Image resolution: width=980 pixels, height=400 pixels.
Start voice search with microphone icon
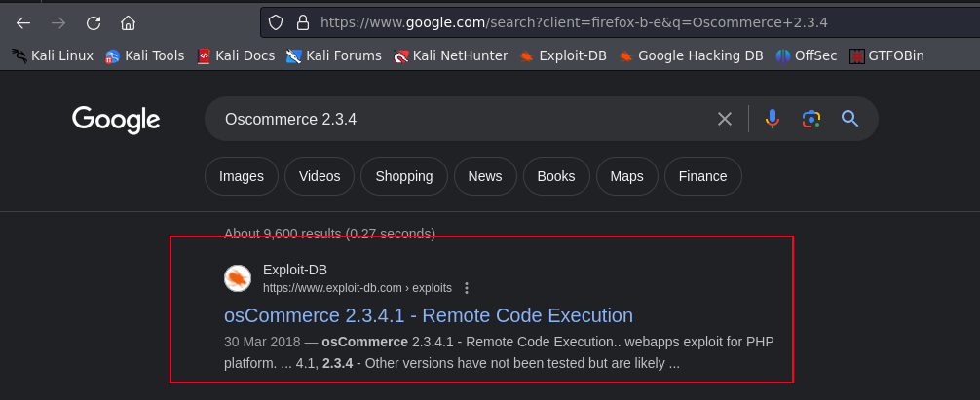772,119
